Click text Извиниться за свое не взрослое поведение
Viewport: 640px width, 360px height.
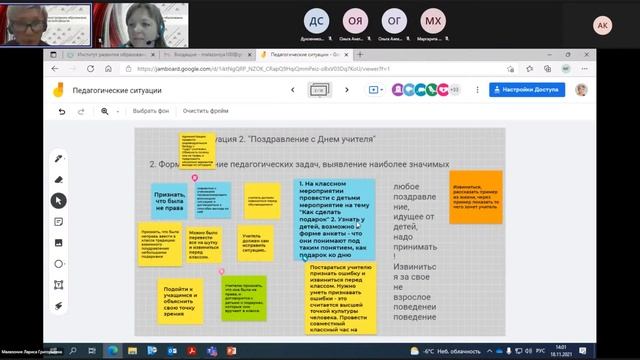[x=415, y=292]
